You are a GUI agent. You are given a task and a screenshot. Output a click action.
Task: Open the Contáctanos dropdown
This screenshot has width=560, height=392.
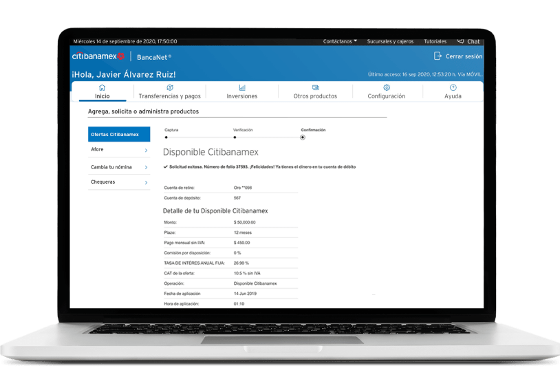click(x=340, y=41)
